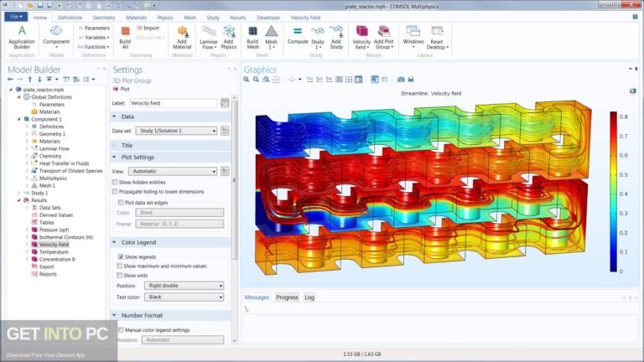Image resolution: width=644 pixels, height=362 pixels.
Task: Select Transport of Diluted Species node
Action: pos(70,171)
